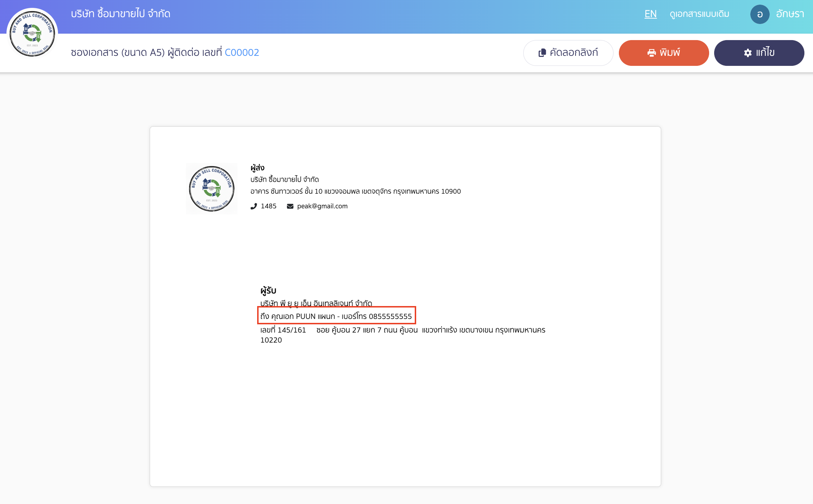Open ดูเอกสารแบบเดิม to view original document
Screen dimensions: 813x504
(699, 14)
